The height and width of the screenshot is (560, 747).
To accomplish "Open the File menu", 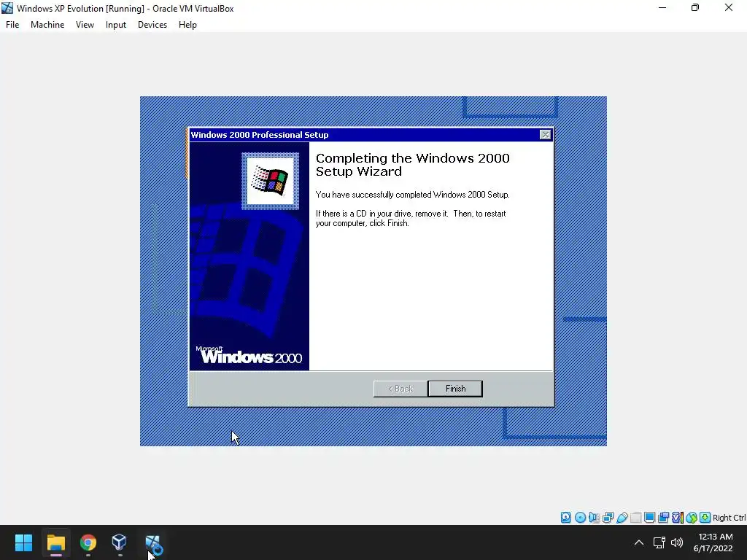I will 12,25.
